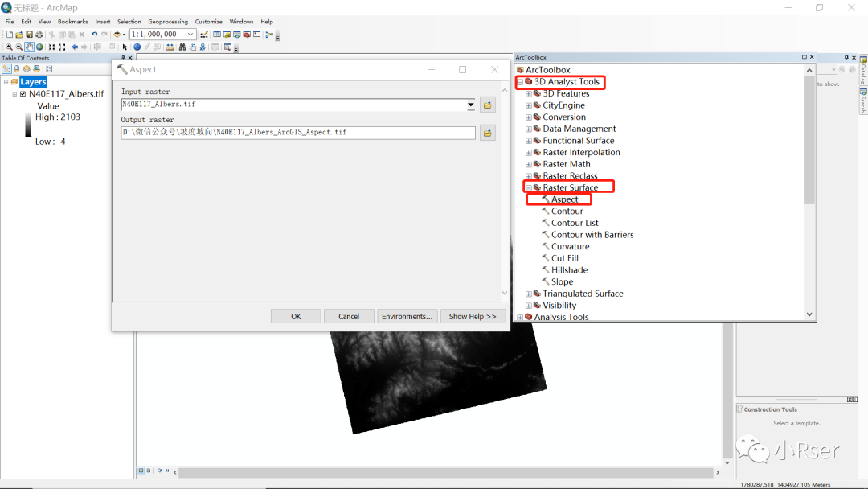Open a map document with folder icon
868x489 pixels.
(19, 35)
